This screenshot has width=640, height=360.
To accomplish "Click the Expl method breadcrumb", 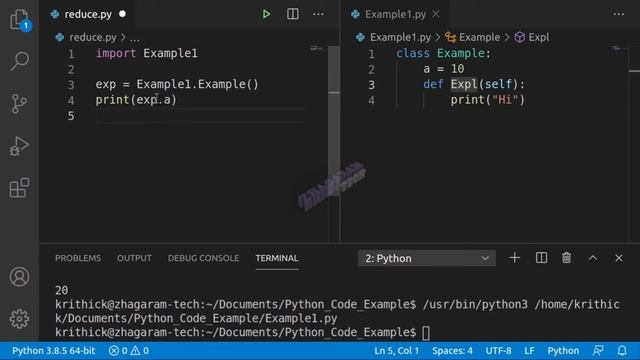I will [539, 37].
